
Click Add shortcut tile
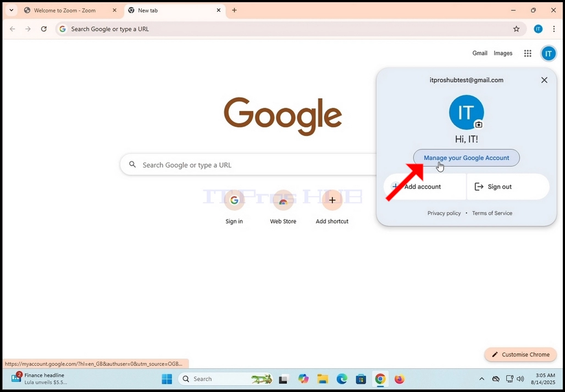coord(332,207)
